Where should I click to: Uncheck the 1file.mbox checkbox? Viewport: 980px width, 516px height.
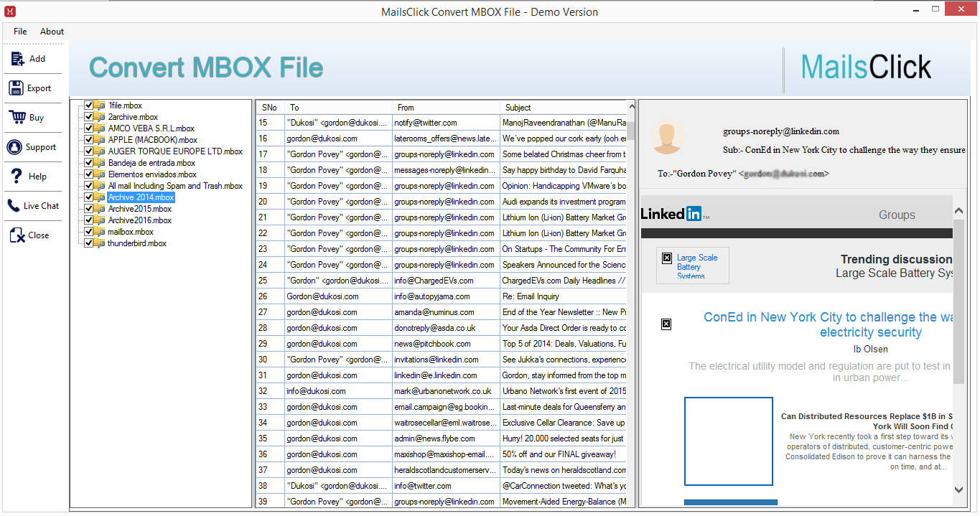(89, 105)
